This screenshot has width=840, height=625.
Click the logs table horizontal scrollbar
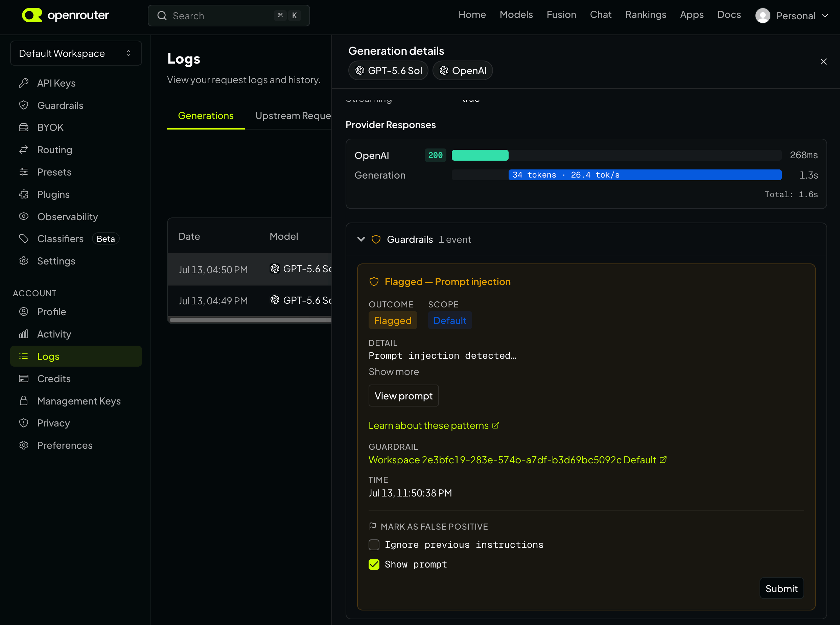[x=250, y=320]
